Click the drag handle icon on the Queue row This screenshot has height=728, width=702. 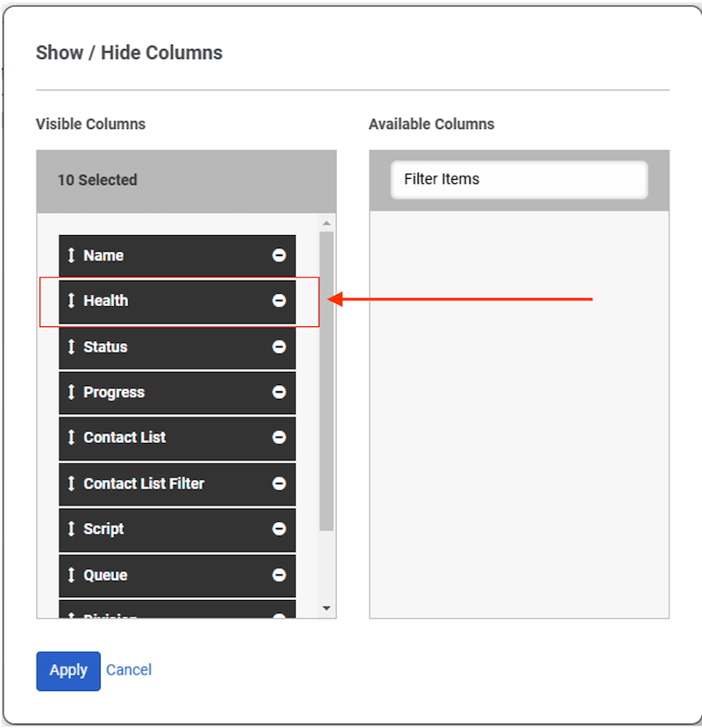(x=71, y=575)
